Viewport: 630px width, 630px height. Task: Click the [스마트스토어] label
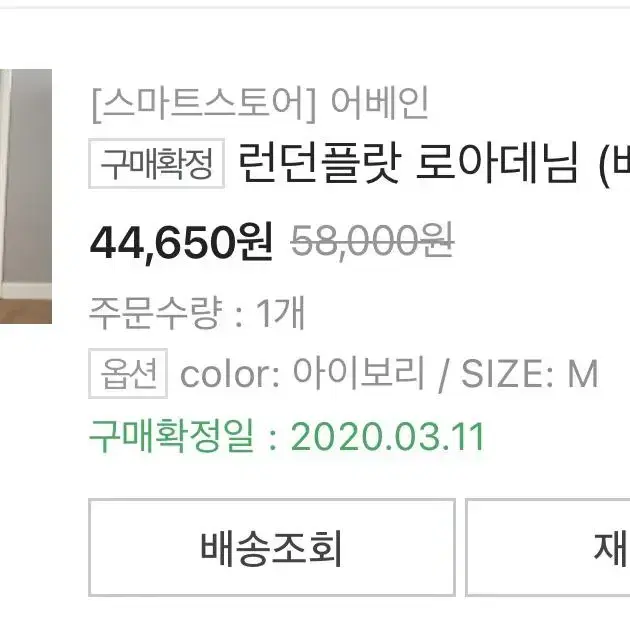point(205,104)
